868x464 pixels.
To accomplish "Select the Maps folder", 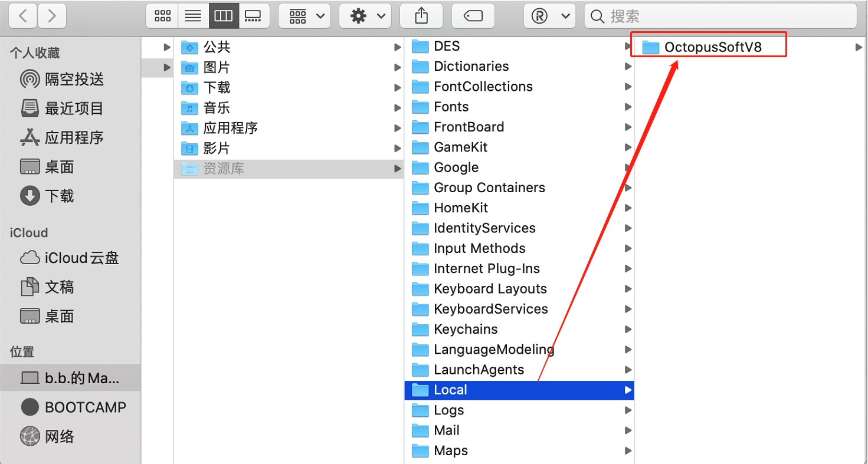I will tap(519, 450).
